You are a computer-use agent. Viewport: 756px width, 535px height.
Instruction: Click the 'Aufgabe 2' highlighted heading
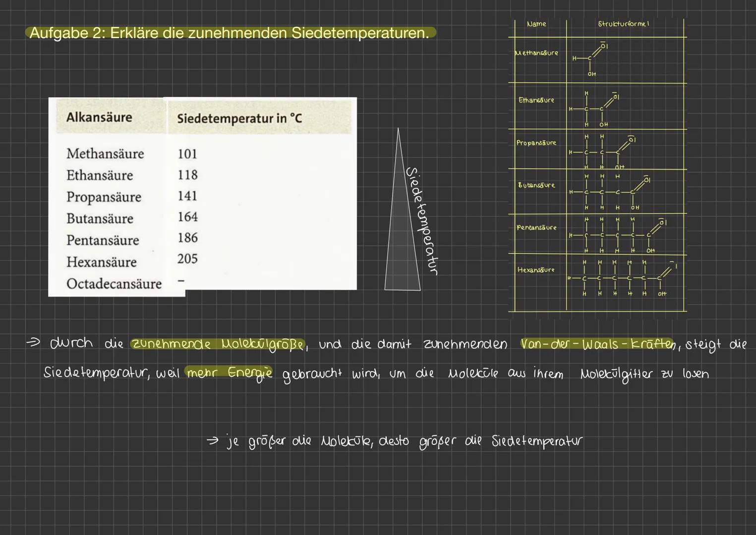coord(229,33)
